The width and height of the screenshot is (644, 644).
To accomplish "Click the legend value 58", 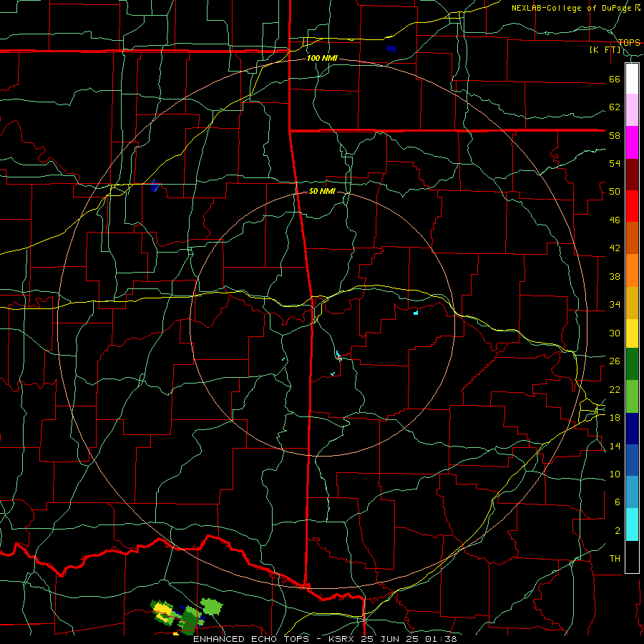I will point(615,135).
